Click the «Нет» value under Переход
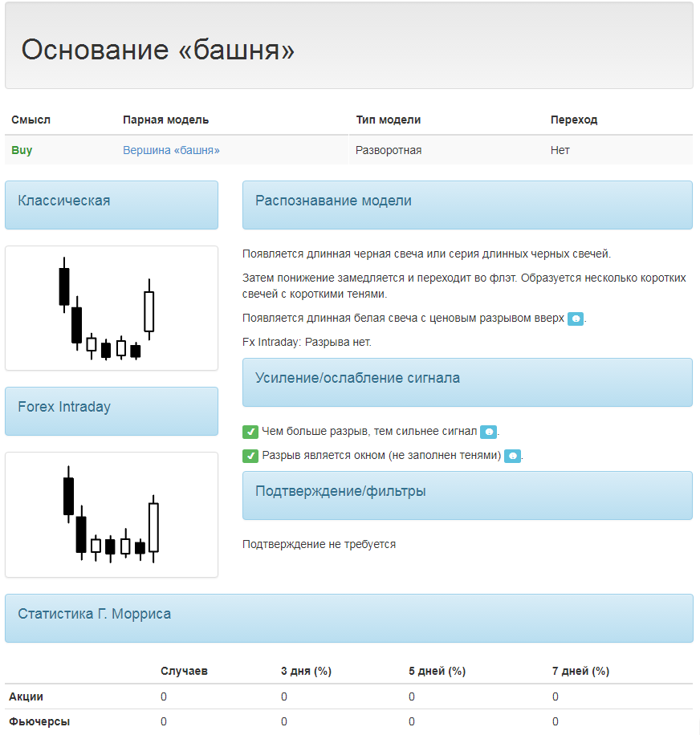Screen dimensions: 700x735 [x=560, y=151]
